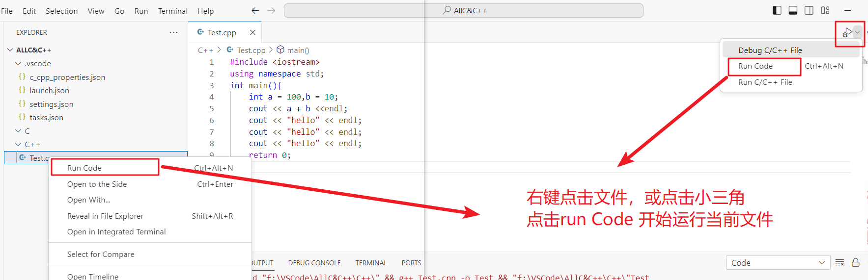The height and width of the screenshot is (280, 868).
Task: Click line number 1 in the gutter
Action: point(212,62)
